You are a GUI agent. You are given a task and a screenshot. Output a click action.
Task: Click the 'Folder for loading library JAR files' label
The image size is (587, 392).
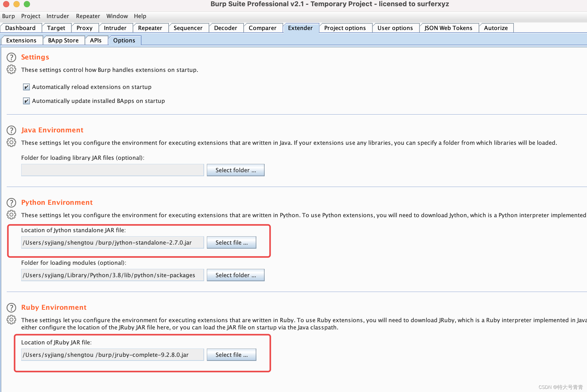[x=83, y=158]
